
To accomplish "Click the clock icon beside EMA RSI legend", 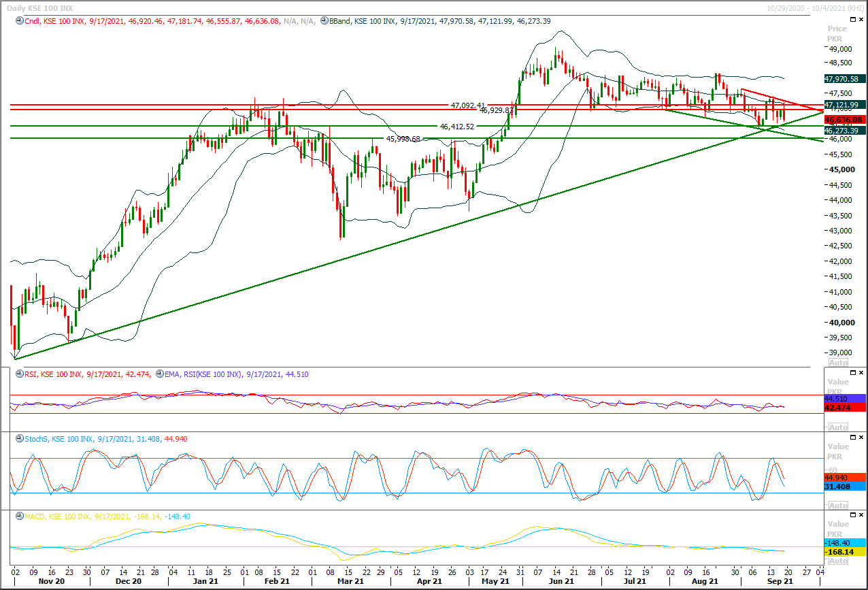I will (160, 374).
